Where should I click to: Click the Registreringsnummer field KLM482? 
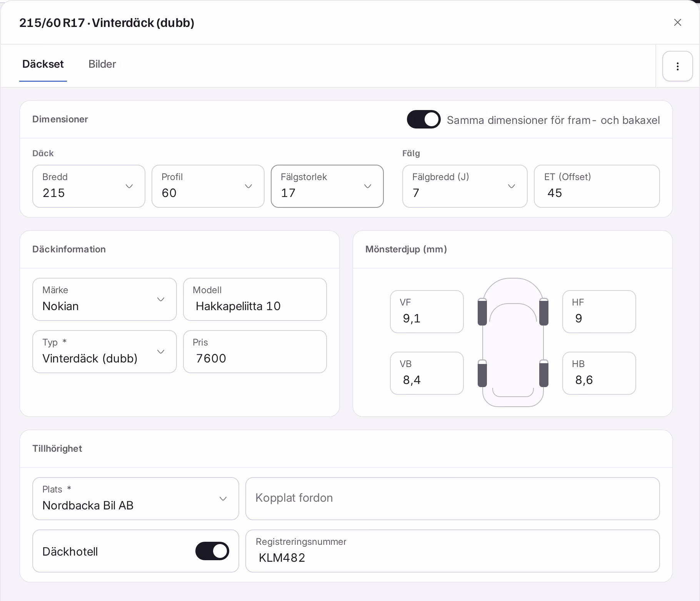coord(453,551)
